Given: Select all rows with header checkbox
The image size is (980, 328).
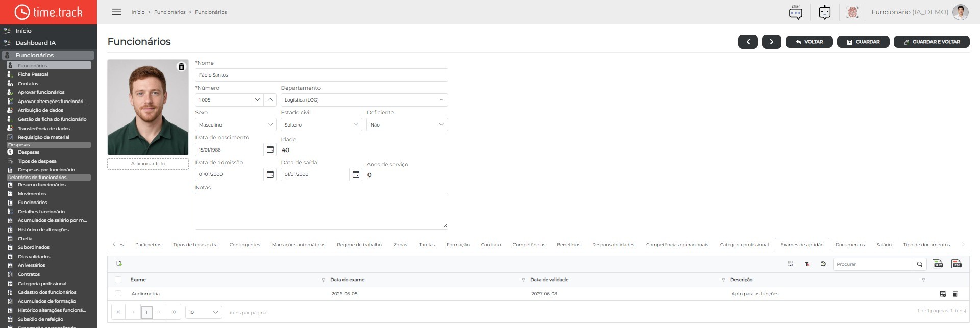Looking at the screenshot, I should click(118, 280).
